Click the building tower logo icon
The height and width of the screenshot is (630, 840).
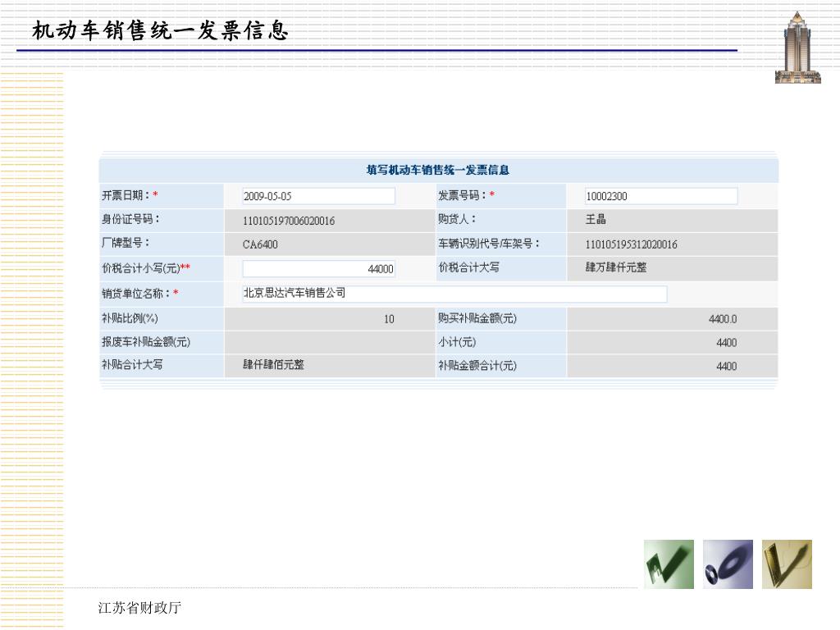pyautogui.click(x=797, y=47)
